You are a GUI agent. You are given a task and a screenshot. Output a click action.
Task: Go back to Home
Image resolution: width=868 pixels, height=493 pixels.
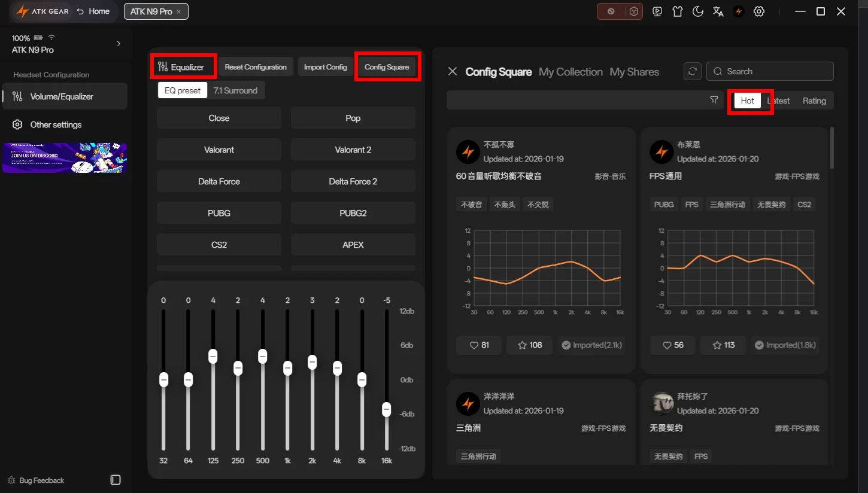[x=93, y=11]
